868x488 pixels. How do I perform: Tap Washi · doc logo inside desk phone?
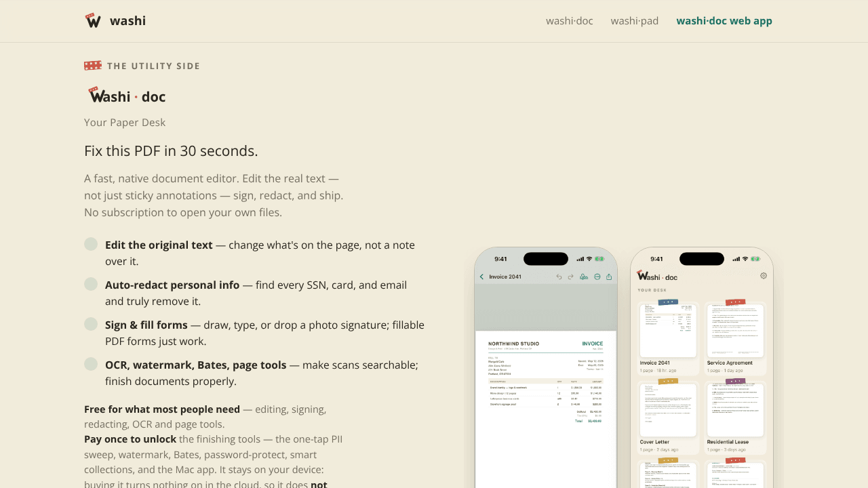657,277
